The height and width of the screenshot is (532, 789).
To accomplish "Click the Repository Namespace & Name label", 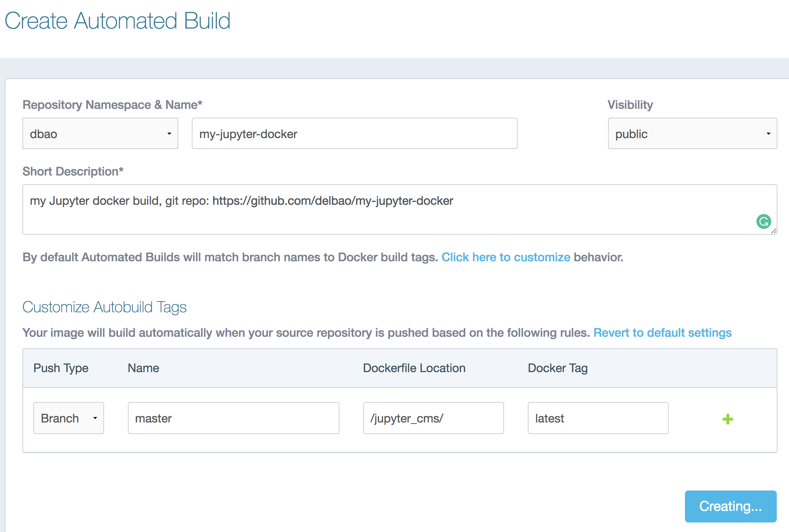I will click(112, 105).
